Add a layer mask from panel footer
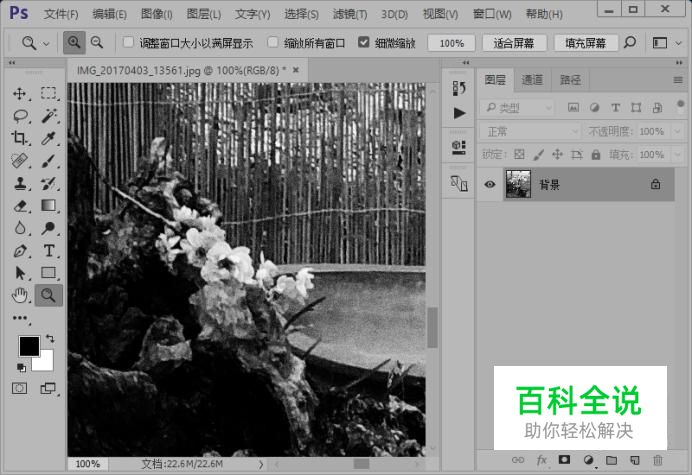This screenshot has width=692, height=475. click(x=564, y=460)
